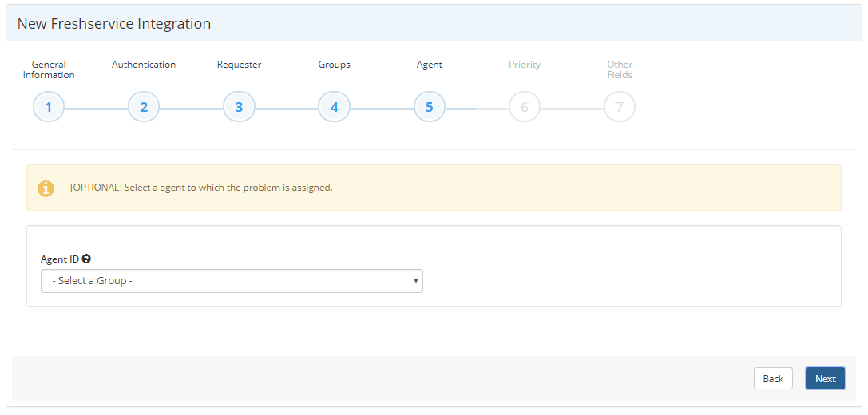Click the info icon in the optional notice
Viewport: 868px width, 415px height.
pyautogui.click(x=46, y=188)
